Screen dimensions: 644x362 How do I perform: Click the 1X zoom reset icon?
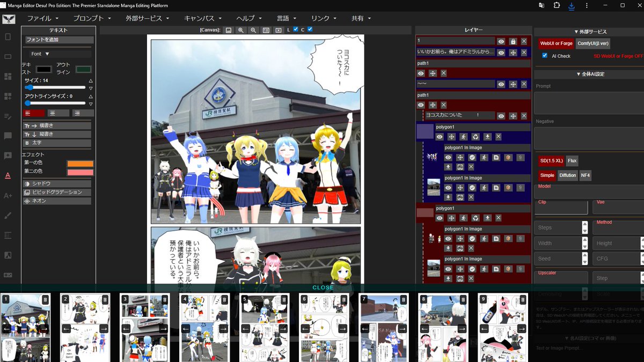[266, 30]
